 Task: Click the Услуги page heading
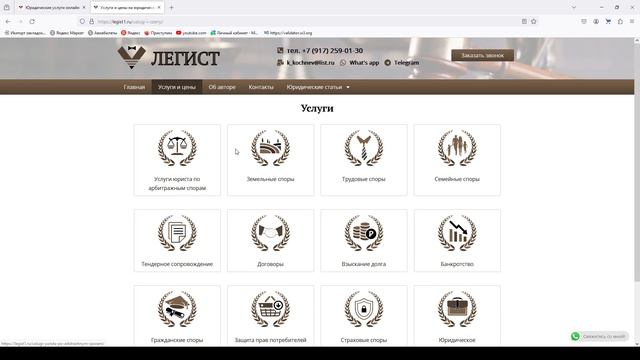pos(317,108)
